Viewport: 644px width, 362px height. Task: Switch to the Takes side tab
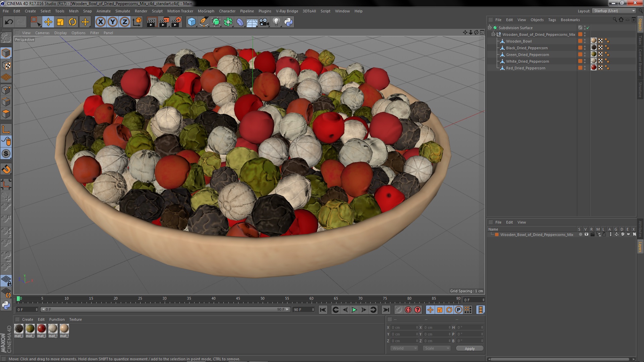(640, 40)
